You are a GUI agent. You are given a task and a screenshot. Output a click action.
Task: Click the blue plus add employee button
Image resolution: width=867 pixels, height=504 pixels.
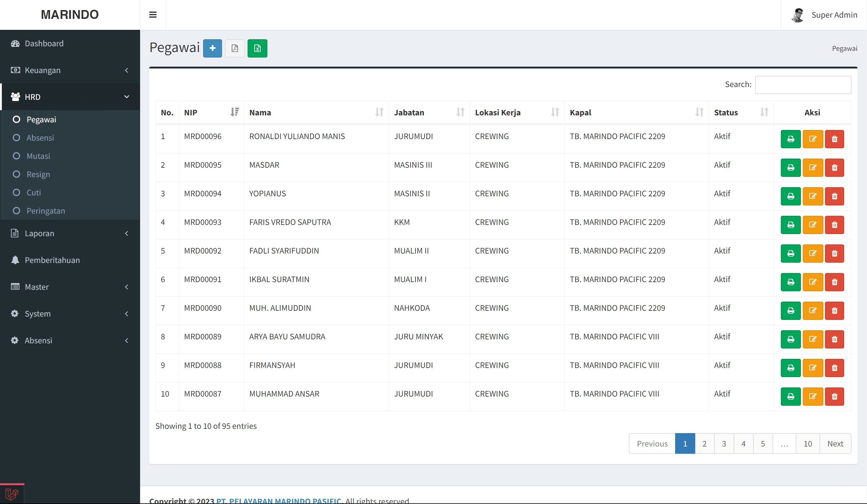pos(212,48)
